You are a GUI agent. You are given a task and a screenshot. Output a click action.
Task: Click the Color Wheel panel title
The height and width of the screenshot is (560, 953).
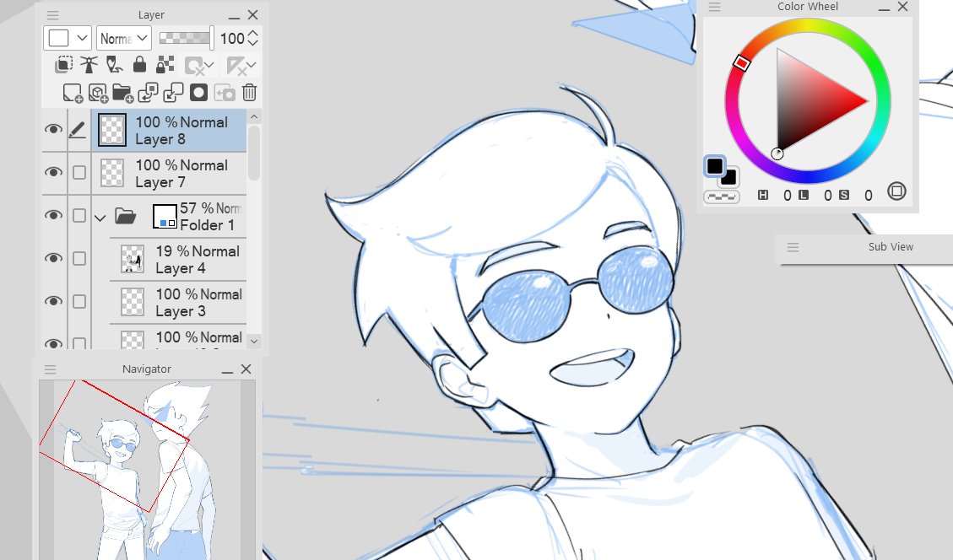pyautogui.click(x=807, y=7)
